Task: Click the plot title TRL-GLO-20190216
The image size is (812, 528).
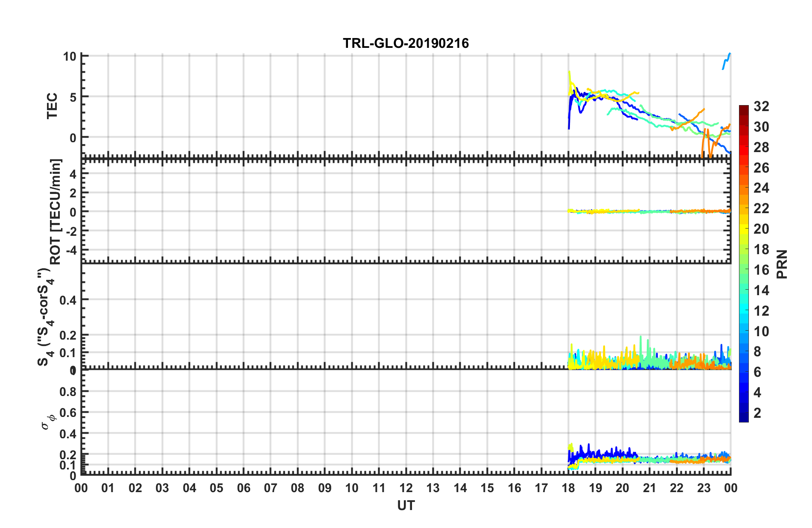Action: [x=406, y=43]
